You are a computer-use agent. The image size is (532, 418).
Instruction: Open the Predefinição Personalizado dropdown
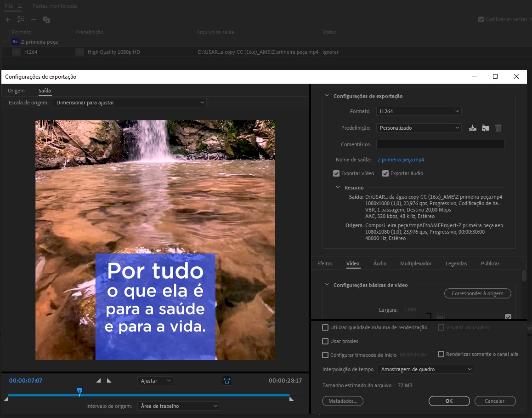pos(419,128)
